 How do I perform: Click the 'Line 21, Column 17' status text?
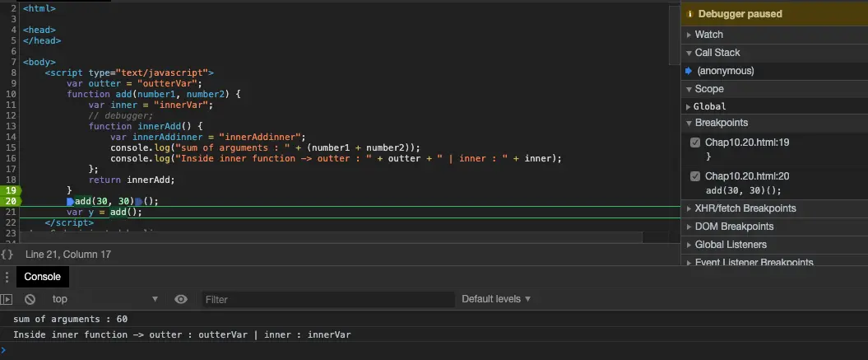(x=68, y=254)
